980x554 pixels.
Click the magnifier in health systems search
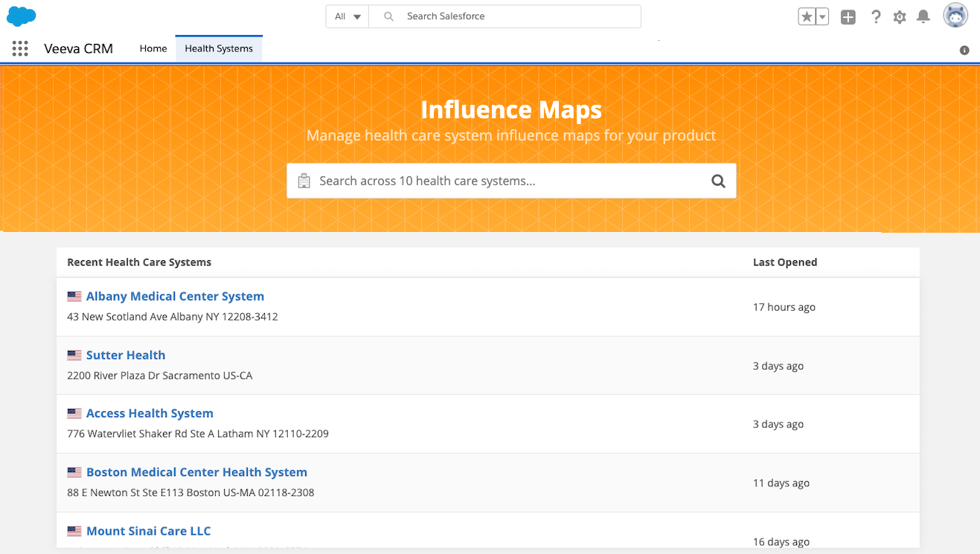[x=718, y=181]
